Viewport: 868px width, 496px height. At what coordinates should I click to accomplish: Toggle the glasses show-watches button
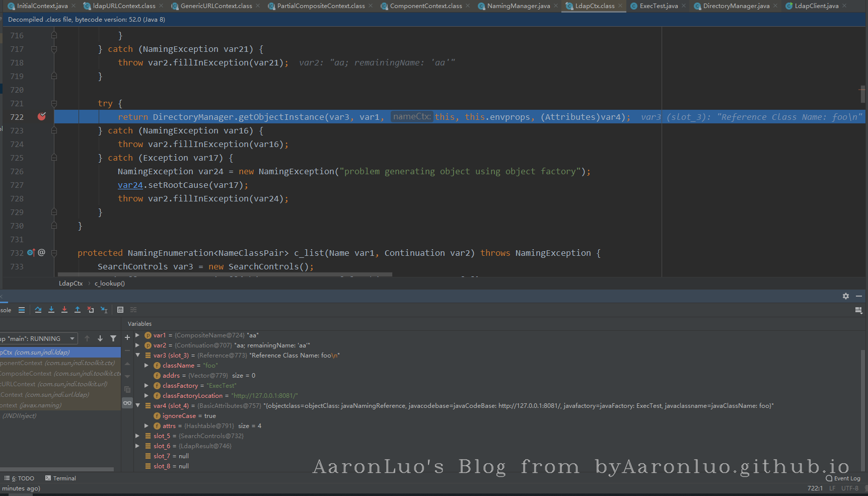[x=127, y=403]
